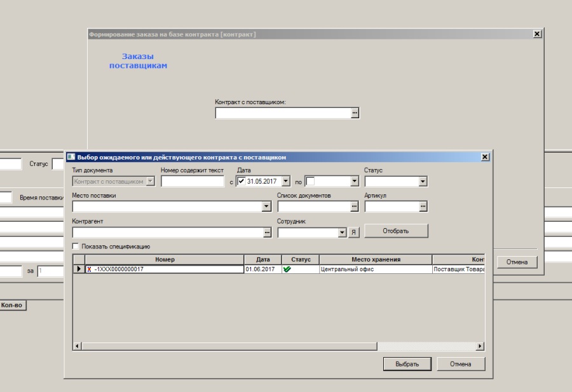Click the 'Список документов' input field
Screen dimensions: 572x392
pos(314,206)
